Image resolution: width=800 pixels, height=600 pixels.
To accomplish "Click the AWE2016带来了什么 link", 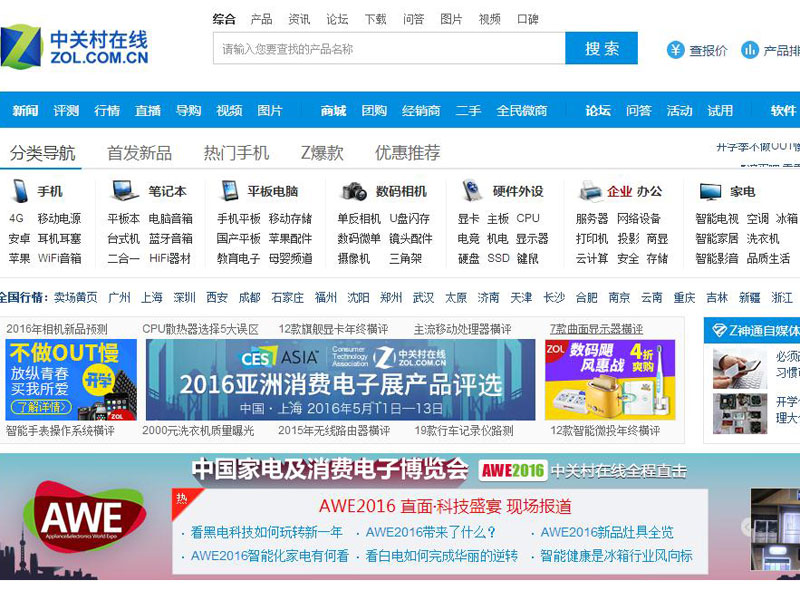I will click(431, 532).
